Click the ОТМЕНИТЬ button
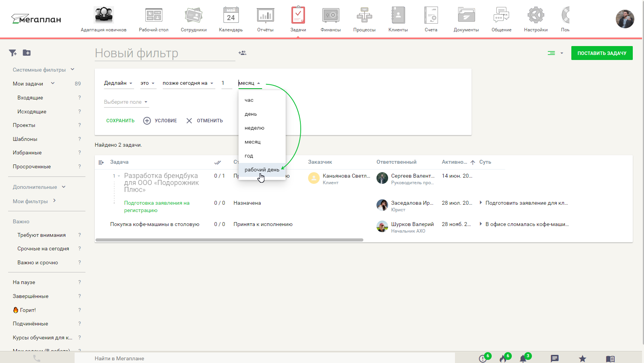 204,121
